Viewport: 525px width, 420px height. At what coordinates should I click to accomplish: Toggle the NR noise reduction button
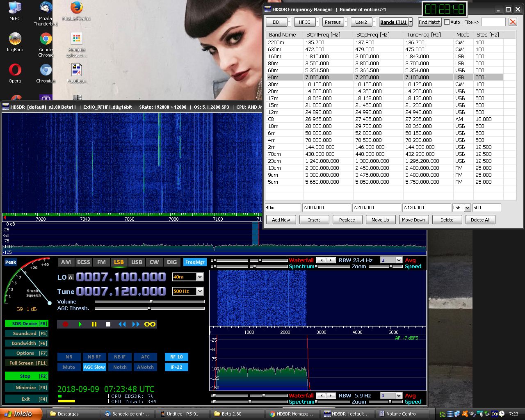point(69,357)
